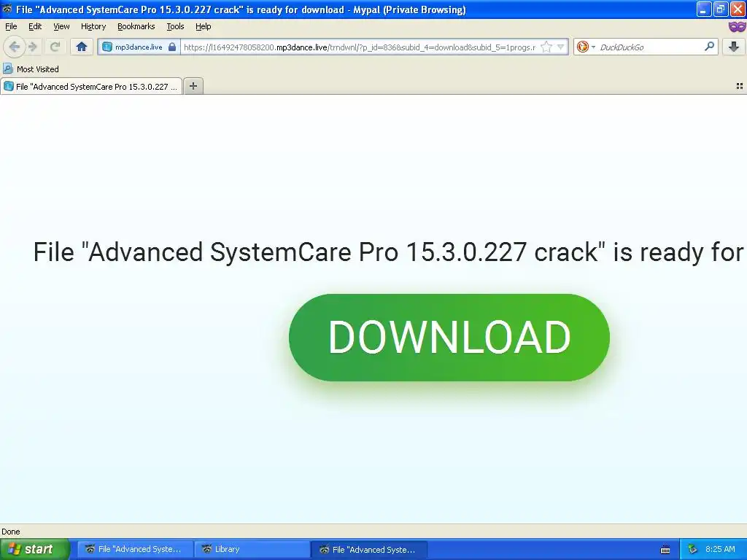The height and width of the screenshot is (560, 747).
Task: Click the page heading about Advanced SystemCare crack
Action: pyautogui.click(x=388, y=252)
